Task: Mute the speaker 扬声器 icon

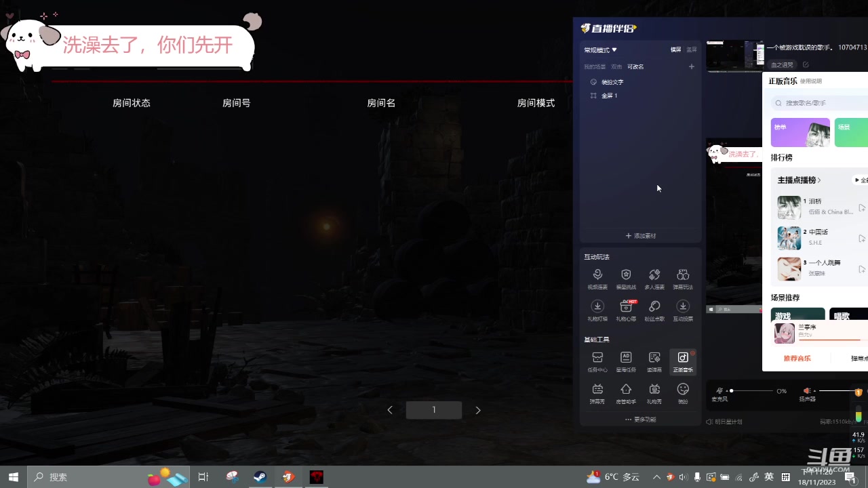Action: point(807,391)
